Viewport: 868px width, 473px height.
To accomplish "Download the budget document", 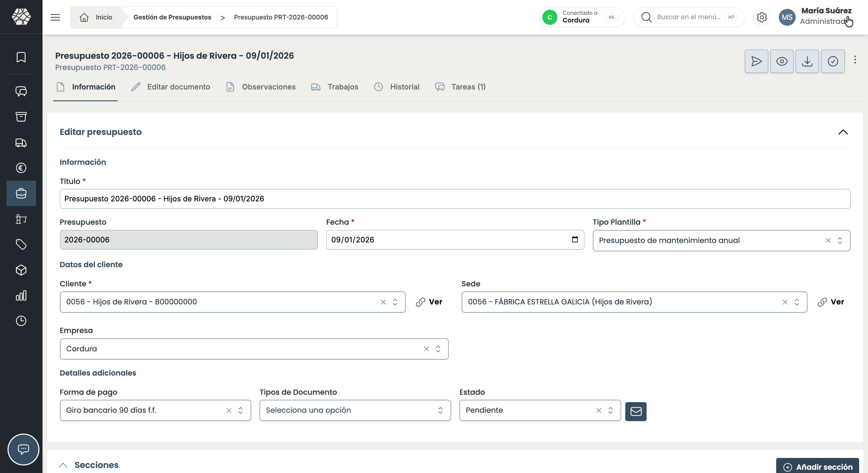I will (807, 61).
